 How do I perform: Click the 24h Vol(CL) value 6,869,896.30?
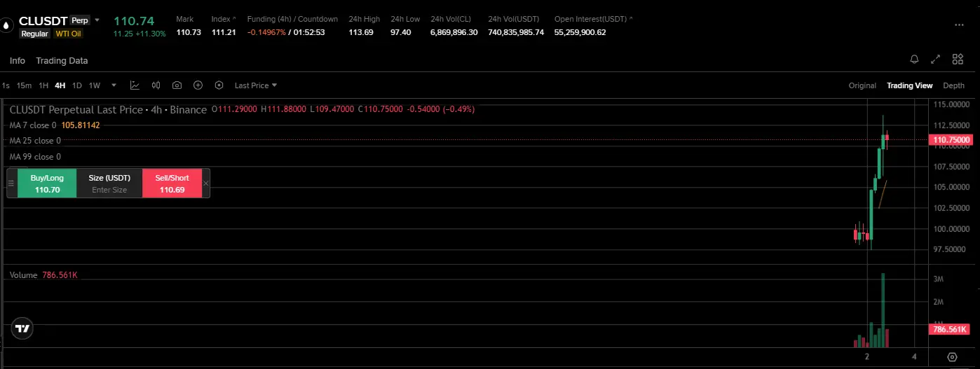point(454,32)
